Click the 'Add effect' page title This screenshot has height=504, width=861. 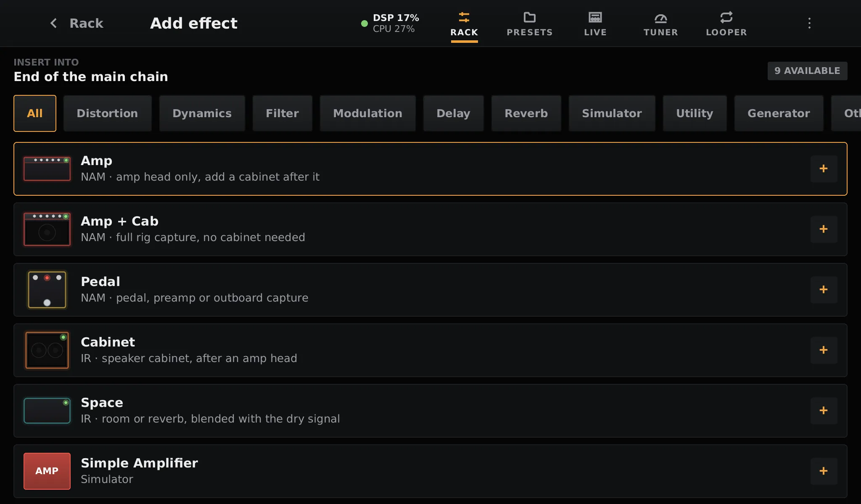click(x=194, y=23)
